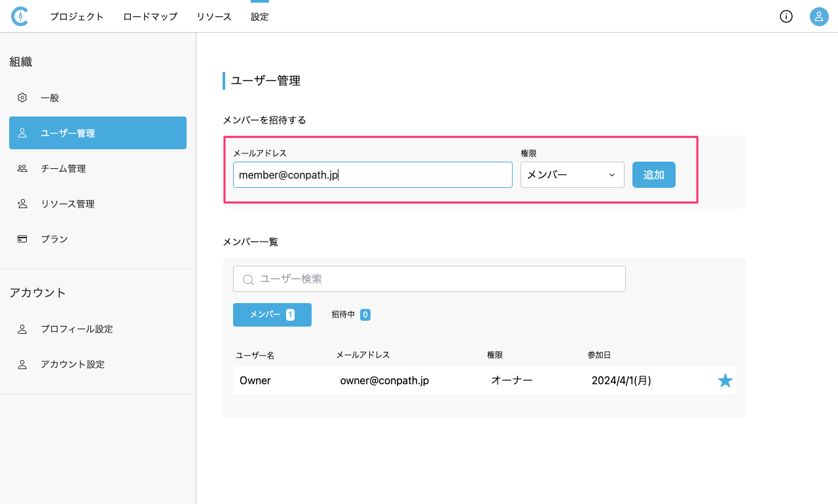Click the magnifier icon in user search
This screenshot has width=838, height=504.
tap(248, 279)
